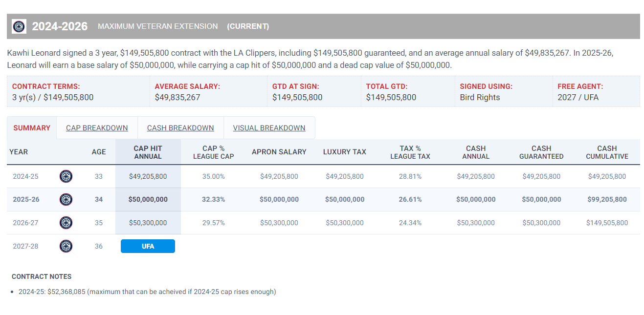Image resolution: width=644 pixels, height=315 pixels.
Task: Select the Summary tab
Action: click(x=32, y=128)
